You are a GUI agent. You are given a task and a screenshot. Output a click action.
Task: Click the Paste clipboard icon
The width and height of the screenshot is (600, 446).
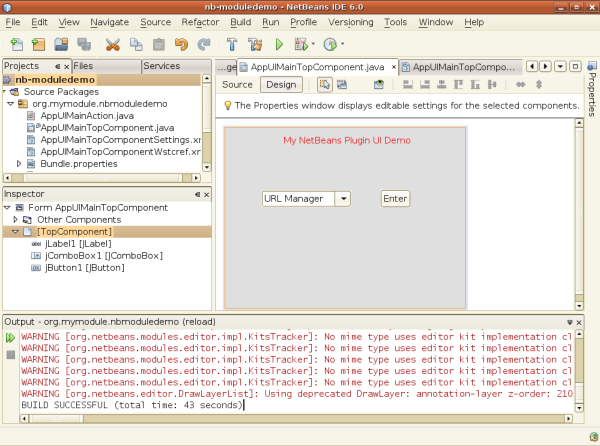coord(159,44)
